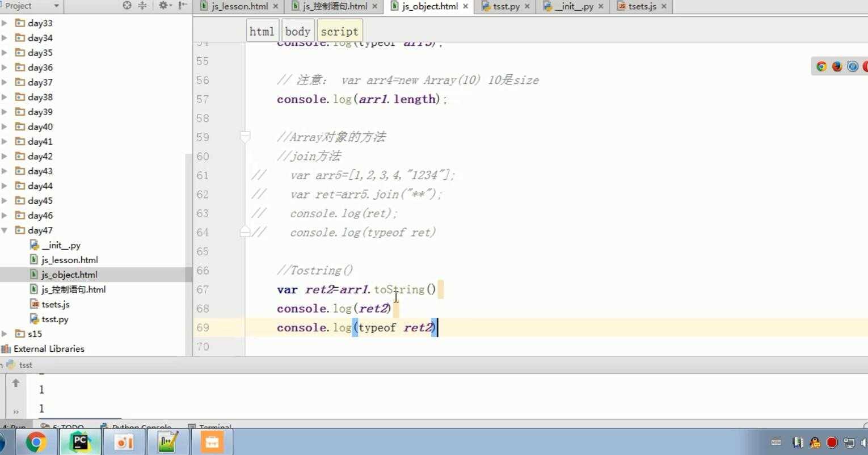Screen dimensions: 868x455
Task: Select the day45 folder
Action: (40, 200)
